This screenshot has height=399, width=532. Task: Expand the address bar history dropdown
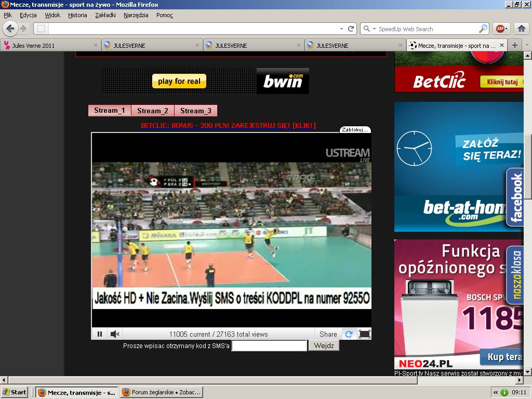click(341, 29)
